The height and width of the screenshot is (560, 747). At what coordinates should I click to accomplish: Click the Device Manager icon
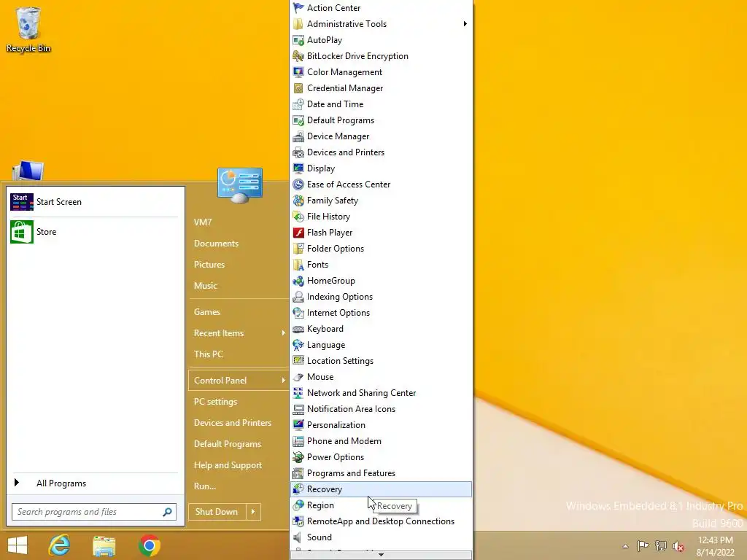click(x=298, y=136)
